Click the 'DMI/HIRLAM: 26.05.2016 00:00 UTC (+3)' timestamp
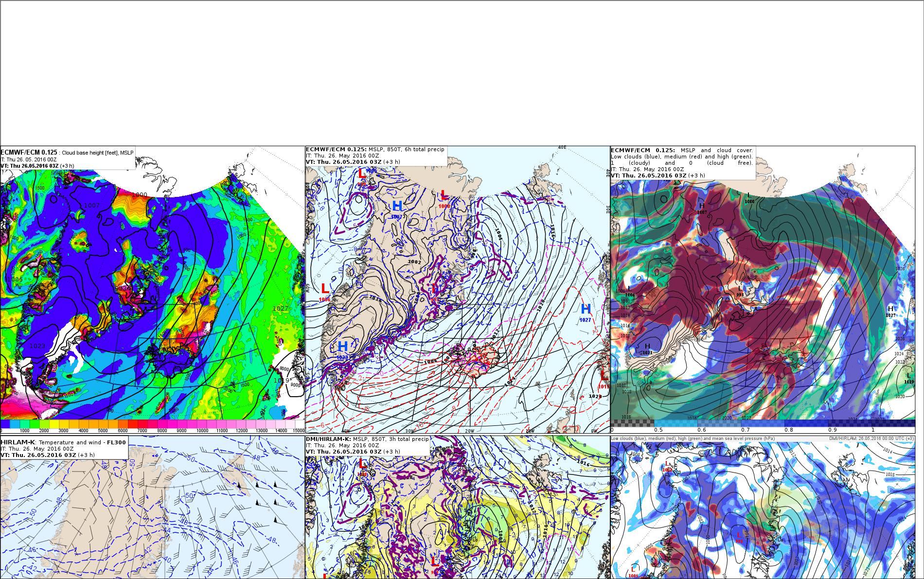The height and width of the screenshot is (579, 924). 871,439
